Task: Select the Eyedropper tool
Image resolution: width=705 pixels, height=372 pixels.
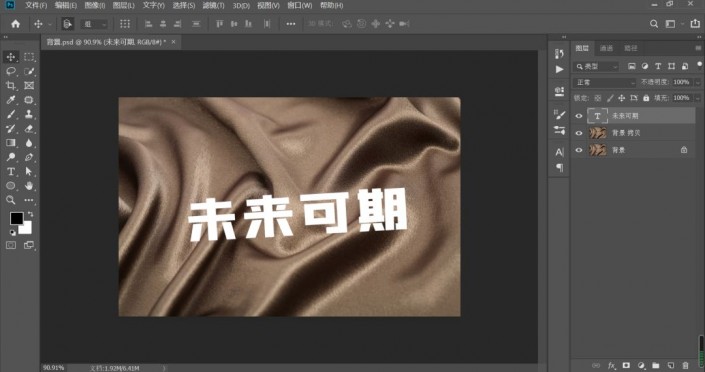Action: tap(11, 100)
